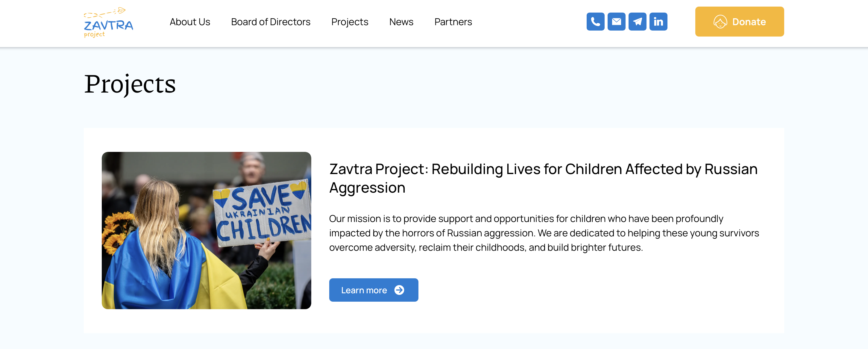Open the email envelope icon
Screen dimensions: 868x349
(x=616, y=22)
